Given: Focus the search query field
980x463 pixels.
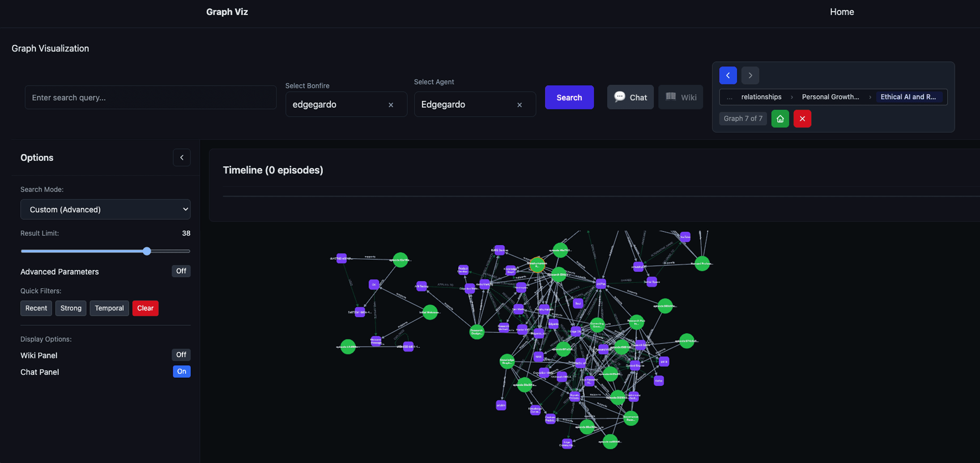Looking at the screenshot, I should click(150, 97).
